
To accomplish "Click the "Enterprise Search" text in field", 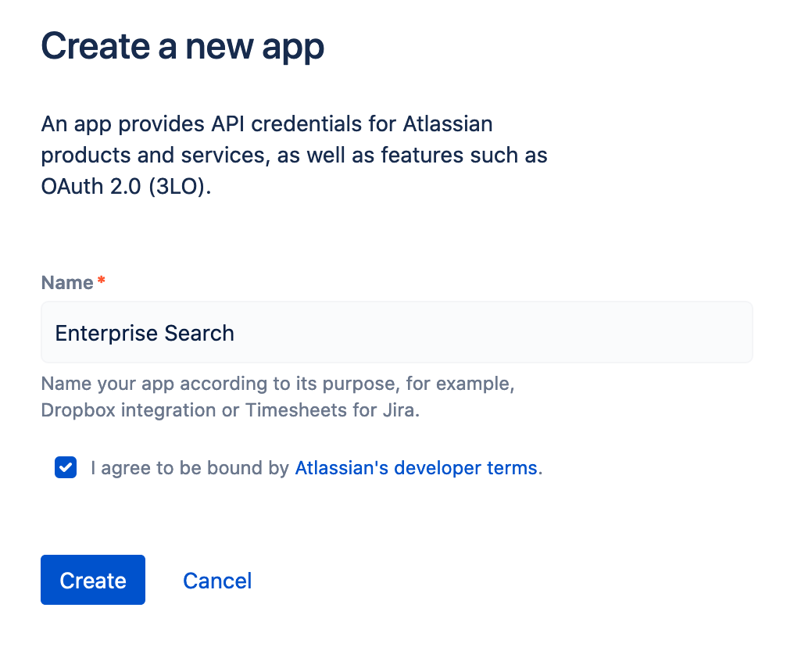I will pyautogui.click(x=145, y=333).
